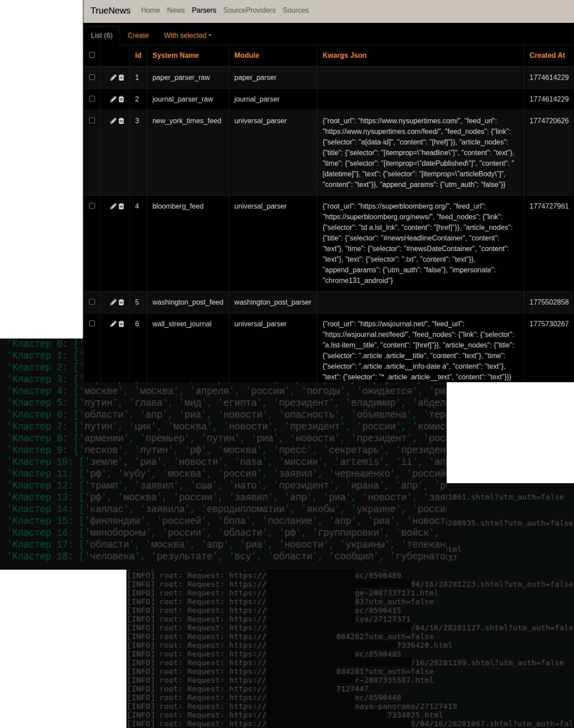Switch to the Create tab
The height and width of the screenshot is (728, 574).
pos(138,35)
